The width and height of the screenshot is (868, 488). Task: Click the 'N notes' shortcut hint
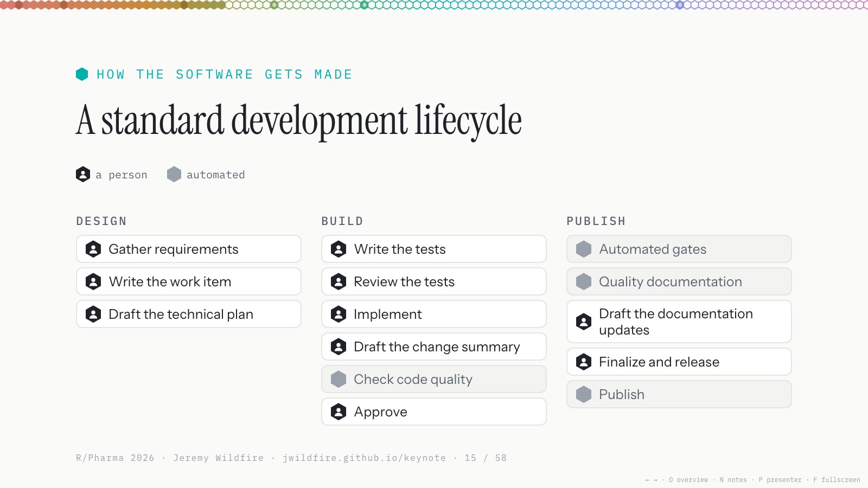click(x=733, y=480)
